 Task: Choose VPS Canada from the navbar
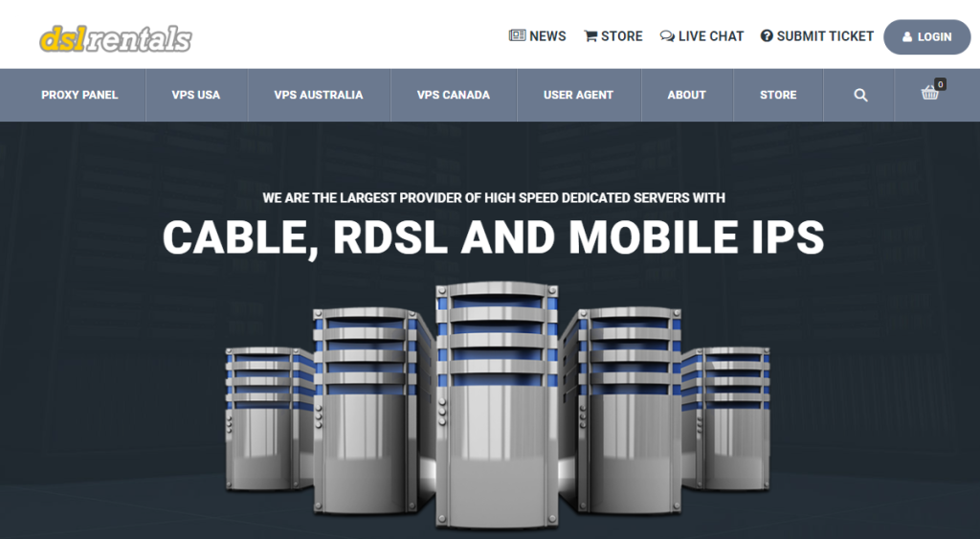(x=454, y=95)
